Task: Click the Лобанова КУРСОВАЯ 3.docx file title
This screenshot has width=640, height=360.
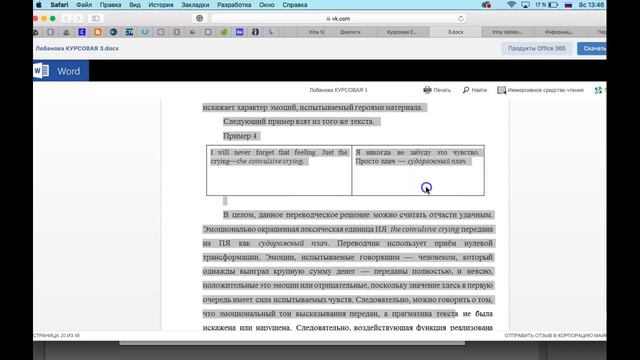Action: tap(77, 48)
